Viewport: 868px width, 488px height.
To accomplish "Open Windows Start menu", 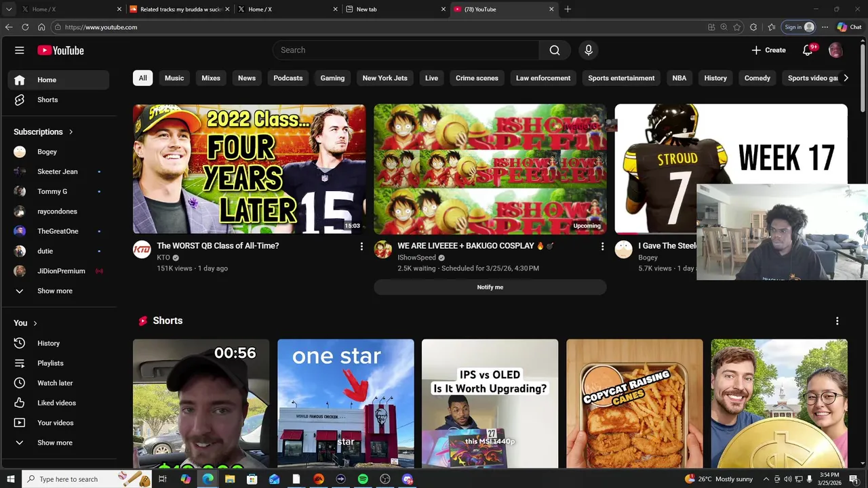I will (10, 479).
